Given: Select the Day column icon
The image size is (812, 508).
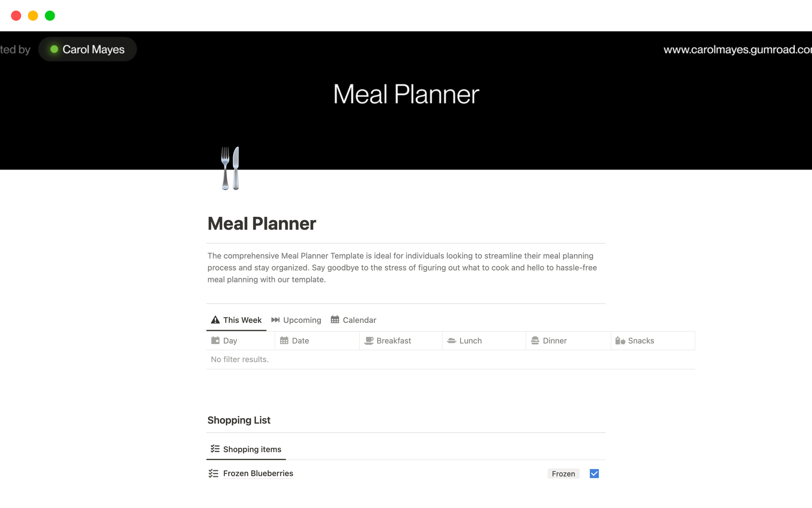Looking at the screenshot, I should (x=216, y=340).
